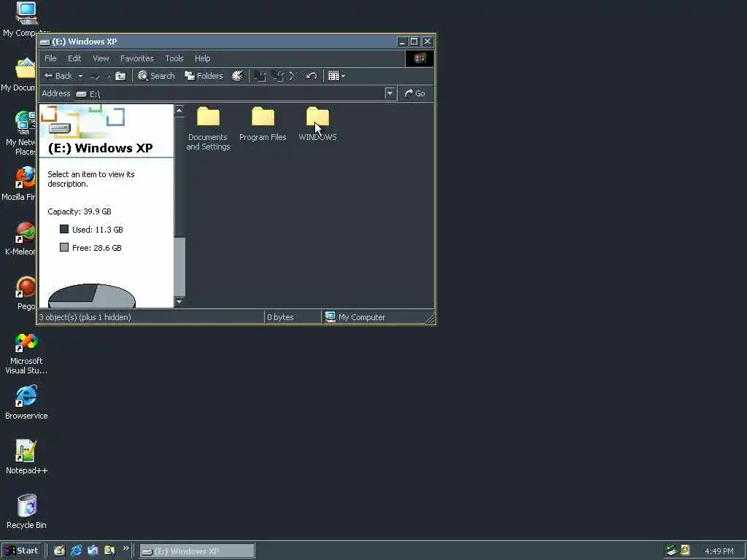Screen dimensions: 747x560
Task: Click Outlook Express quick launch icon
Action: tap(93, 551)
